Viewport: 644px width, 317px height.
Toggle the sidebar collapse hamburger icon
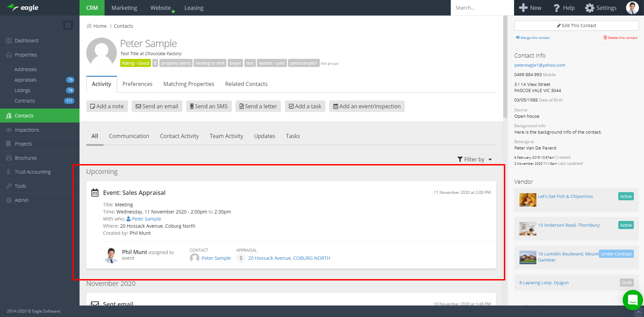tap(68, 25)
